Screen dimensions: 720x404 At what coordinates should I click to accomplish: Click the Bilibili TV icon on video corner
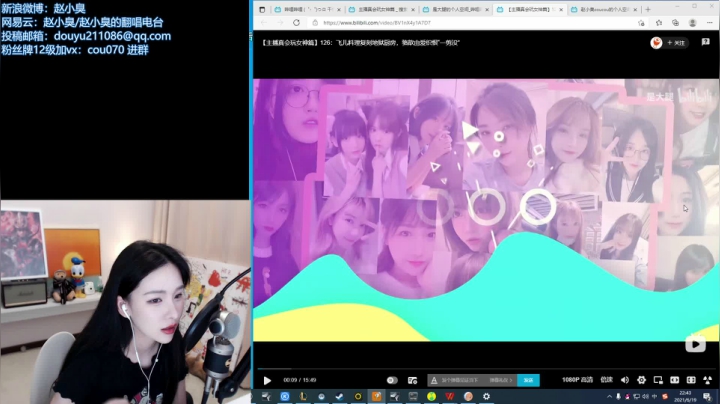point(695,344)
